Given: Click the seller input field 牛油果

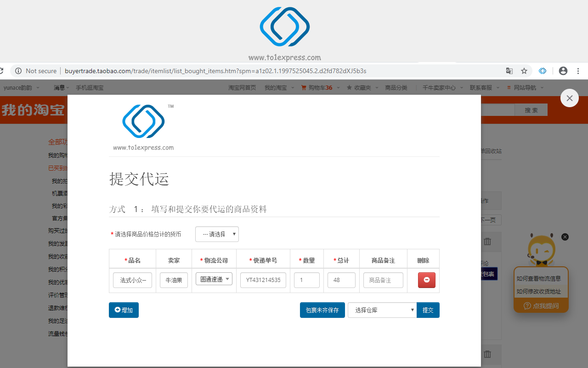Looking at the screenshot, I should (x=174, y=280).
